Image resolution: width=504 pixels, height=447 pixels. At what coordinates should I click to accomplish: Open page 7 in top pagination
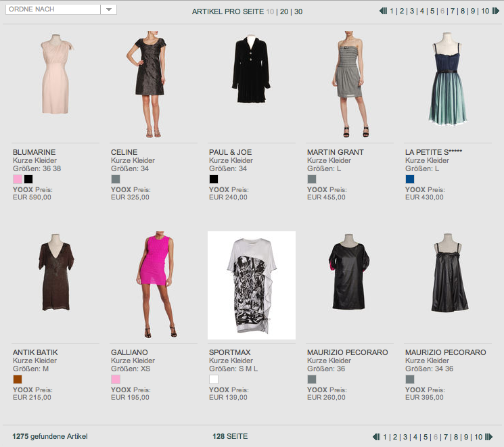453,11
